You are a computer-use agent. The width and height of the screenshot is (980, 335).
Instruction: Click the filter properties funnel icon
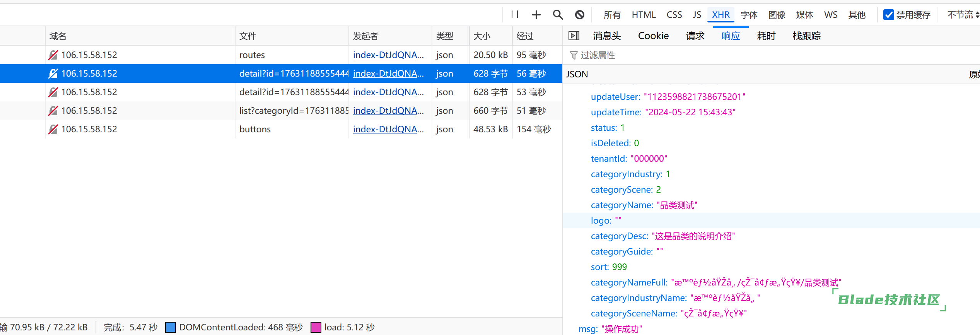[x=574, y=55]
